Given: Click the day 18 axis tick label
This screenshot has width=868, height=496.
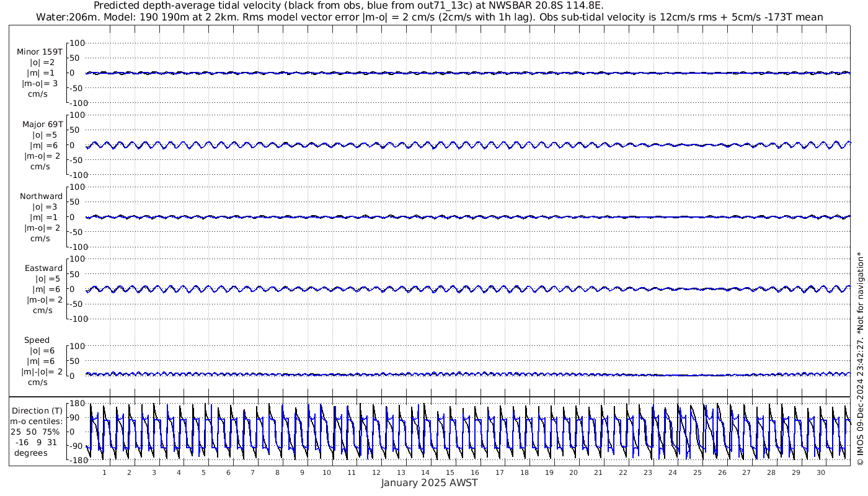Looking at the screenshot, I should tap(525, 472).
